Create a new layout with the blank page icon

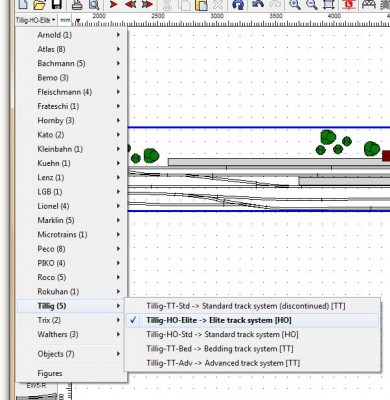23,5
